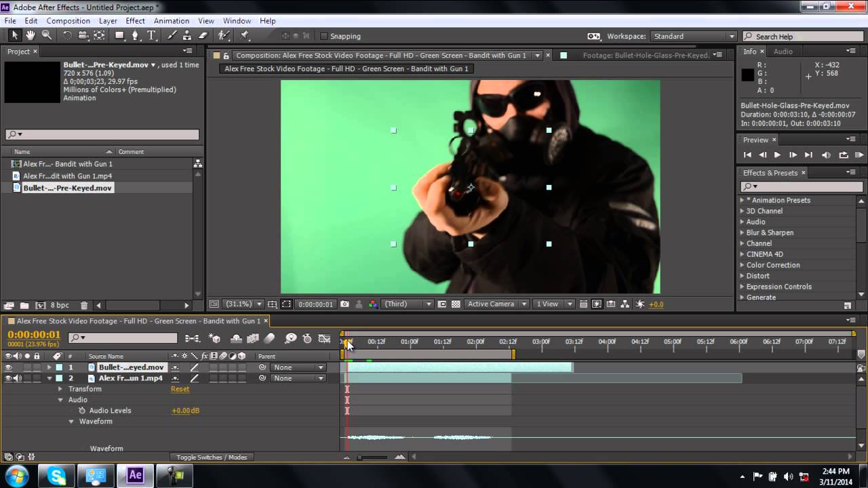Hide video of Bullet-...eyed.mov layer

8,367
